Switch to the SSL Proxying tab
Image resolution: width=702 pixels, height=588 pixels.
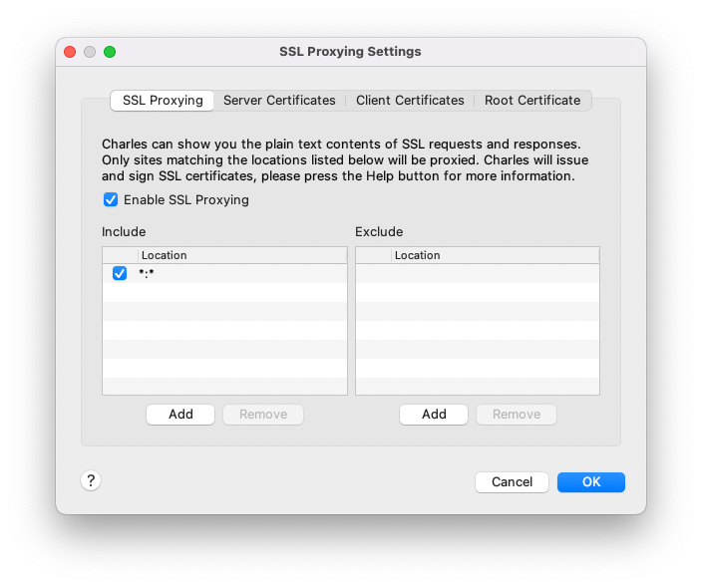(163, 101)
